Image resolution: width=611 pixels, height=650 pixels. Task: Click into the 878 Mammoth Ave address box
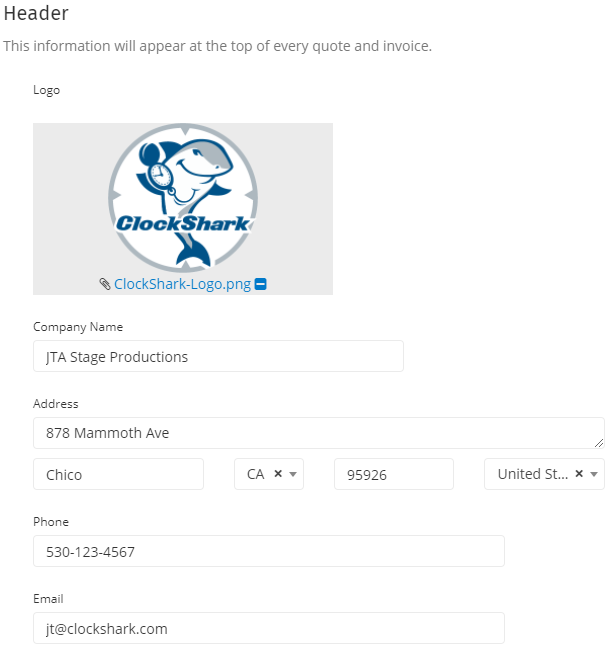point(319,433)
